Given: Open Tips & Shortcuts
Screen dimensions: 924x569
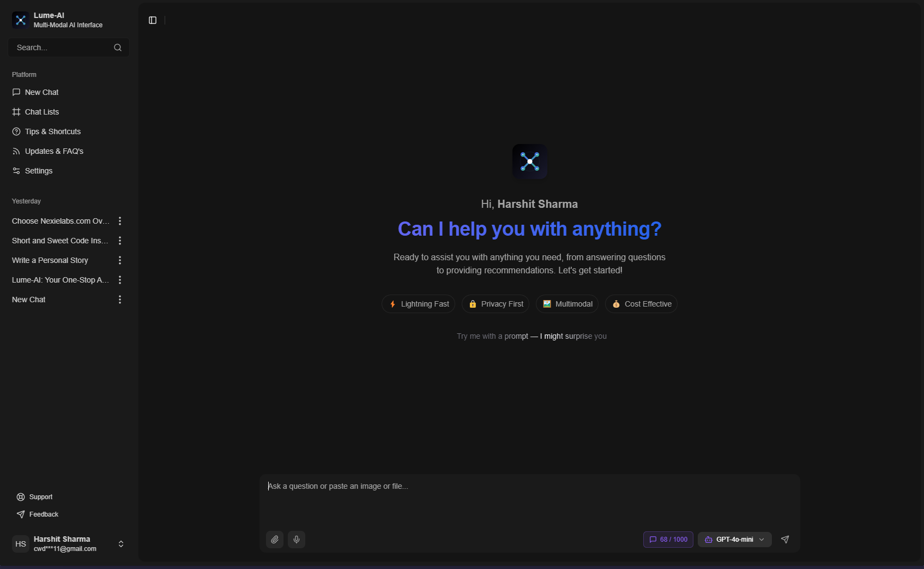Looking at the screenshot, I should click(69, 131).
